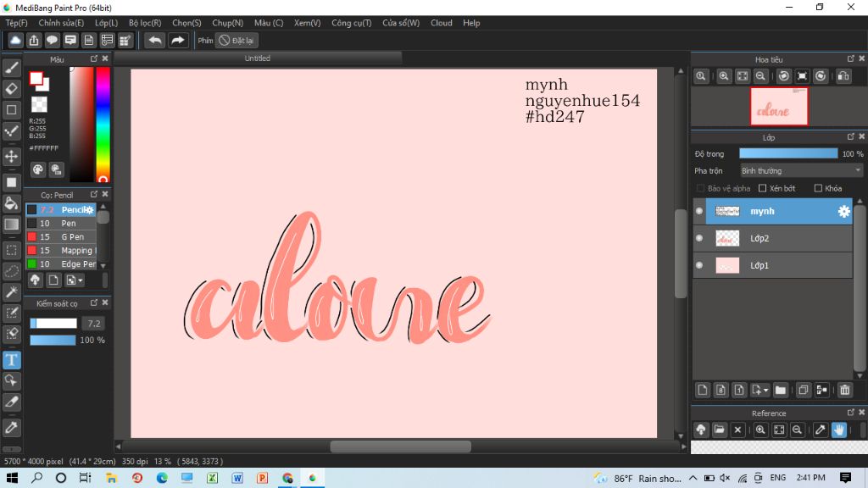Open layer settings gear on mynh layer
The width and height of the screenshot is (868, 488).
843,211
